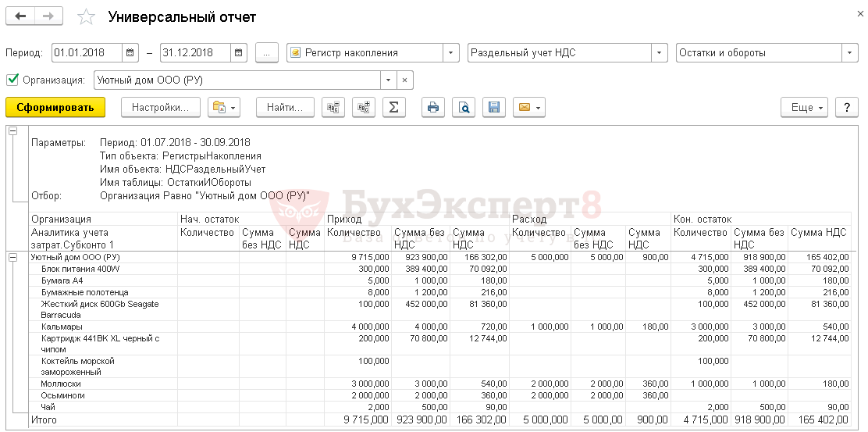
Task: Print the report using the printer icon
Action: [x=432, y=108]
